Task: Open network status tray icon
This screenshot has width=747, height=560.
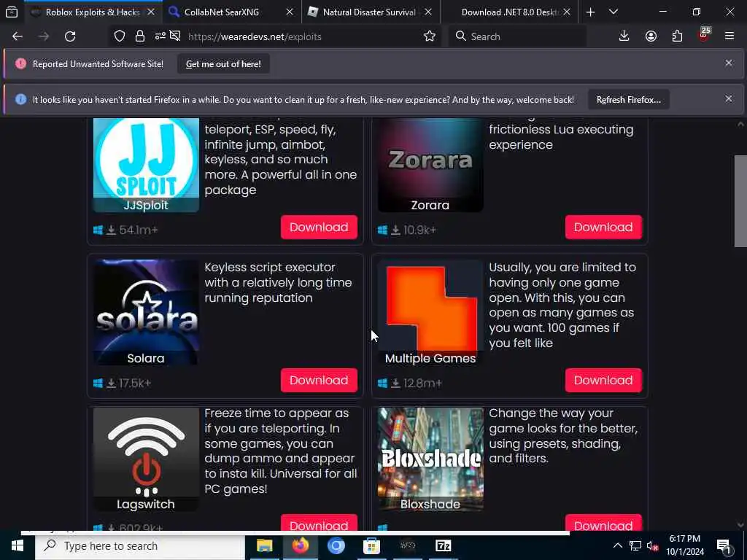Action: coord(635,545)
